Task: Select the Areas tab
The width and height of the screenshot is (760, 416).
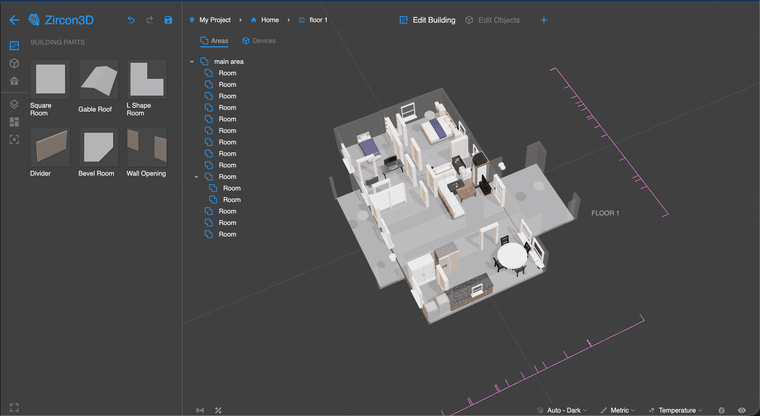Action: click(x=214, y=41)
